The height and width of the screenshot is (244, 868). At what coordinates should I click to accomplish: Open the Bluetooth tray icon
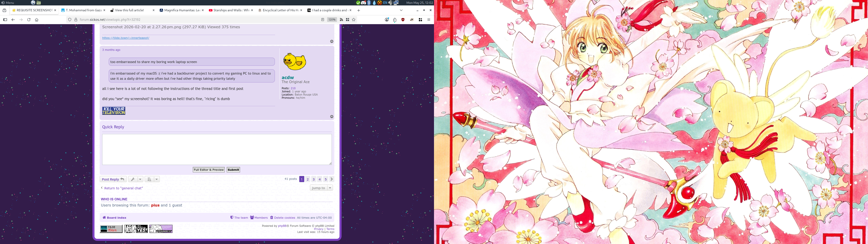369,3
